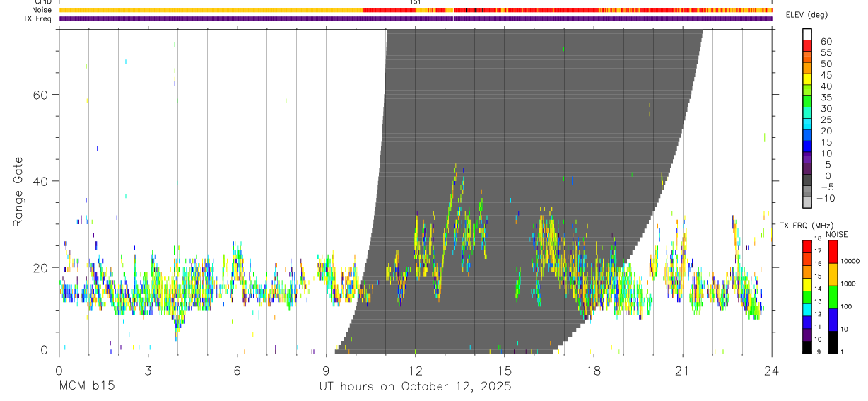Click cyan ELEV swatch between 25 and 20

click(x=807, y=124)
